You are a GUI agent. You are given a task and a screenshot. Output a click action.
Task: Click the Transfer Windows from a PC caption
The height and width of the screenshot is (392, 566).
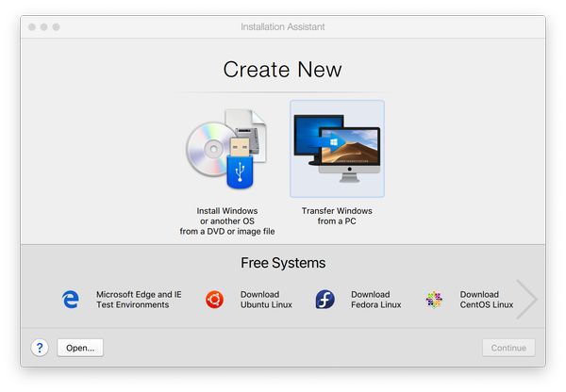click(x=337, y=216)
